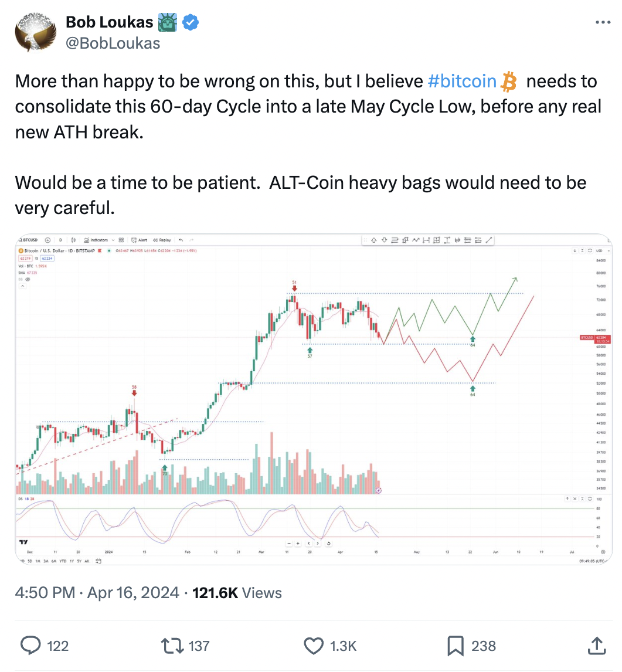Share the tweet via upload icon
This screenshot has height=672, width=622.
(597, 646)
